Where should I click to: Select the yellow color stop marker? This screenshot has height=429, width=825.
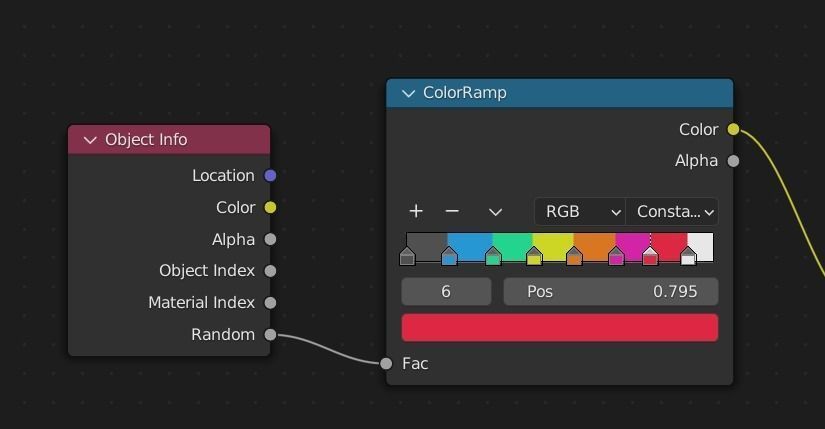534,258
